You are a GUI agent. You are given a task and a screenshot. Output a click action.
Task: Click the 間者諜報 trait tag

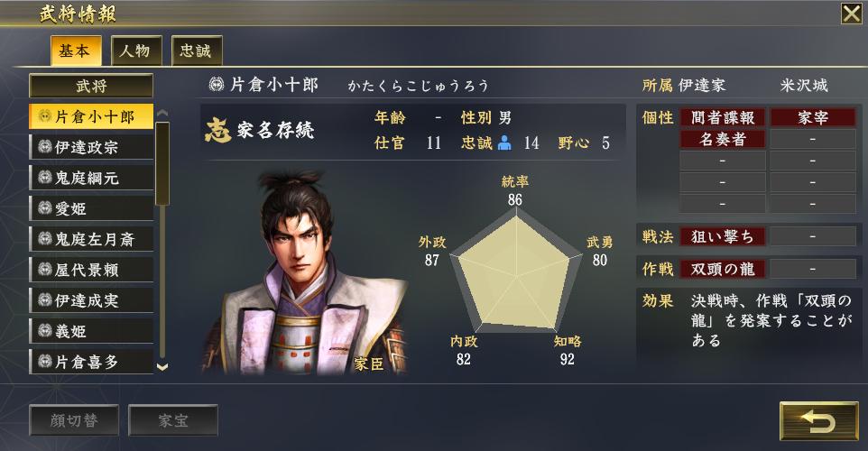coord(723,117)
